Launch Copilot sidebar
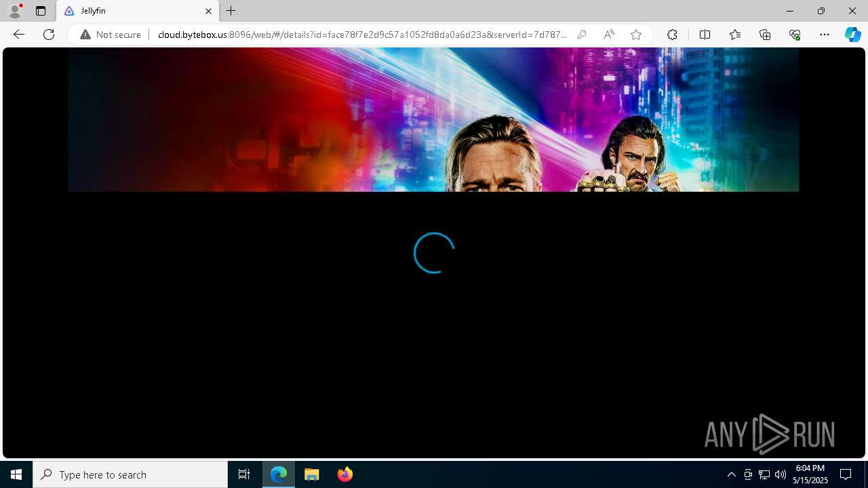The image size is (868, 488). pyautogui.click(x=852, y=35)
